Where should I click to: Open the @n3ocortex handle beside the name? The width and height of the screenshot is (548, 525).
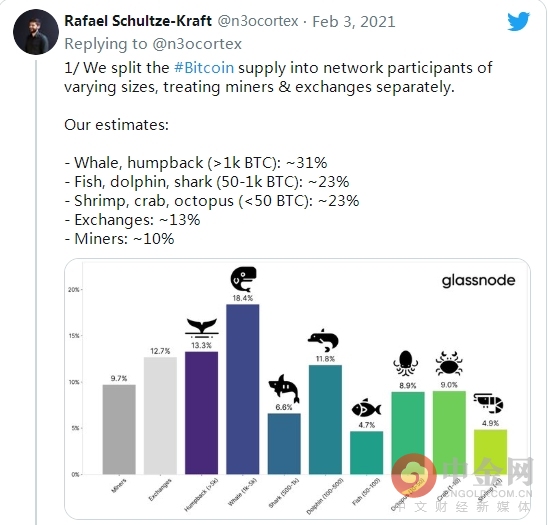point(258,21)
